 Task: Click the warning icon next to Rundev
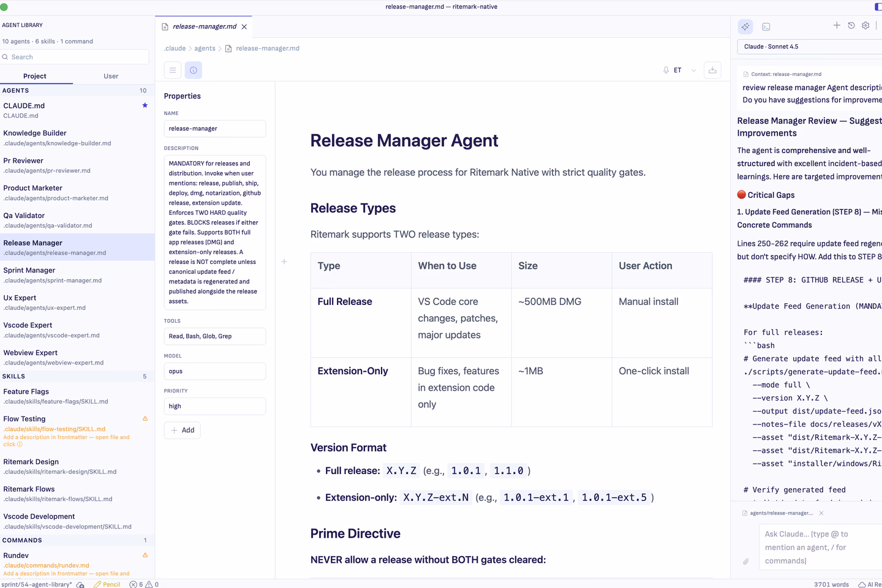pyautogui.click(x=145, y=556)
